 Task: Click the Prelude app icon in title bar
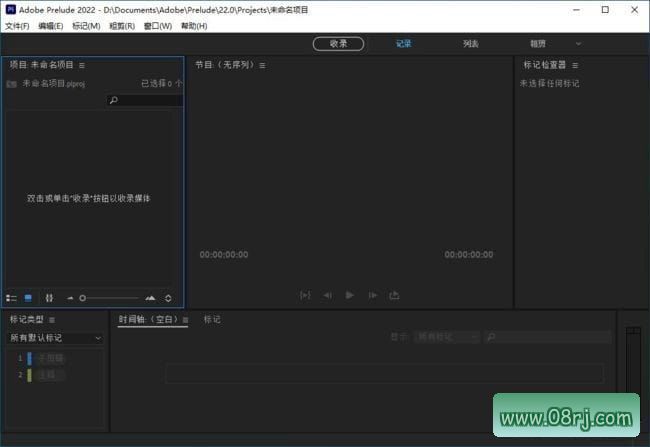tap(11, 10)
